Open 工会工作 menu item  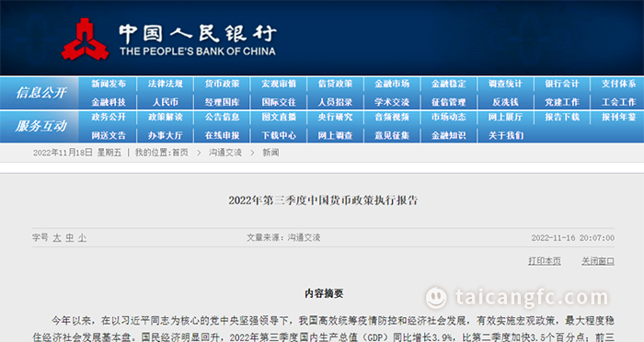point(619,102)
